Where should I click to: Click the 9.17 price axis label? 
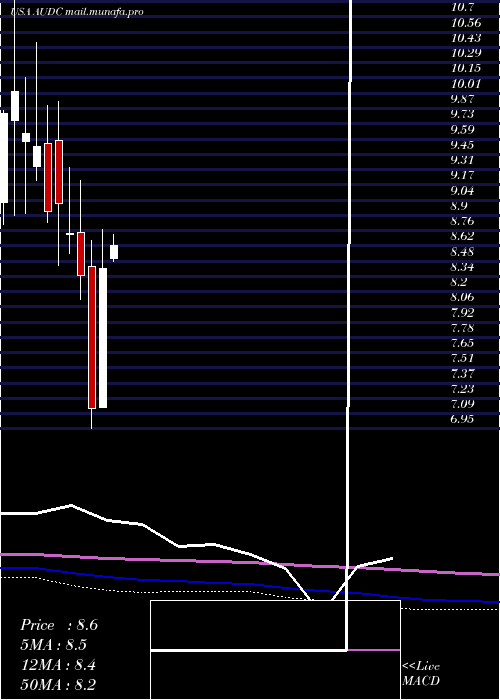[x=463, y=175]
